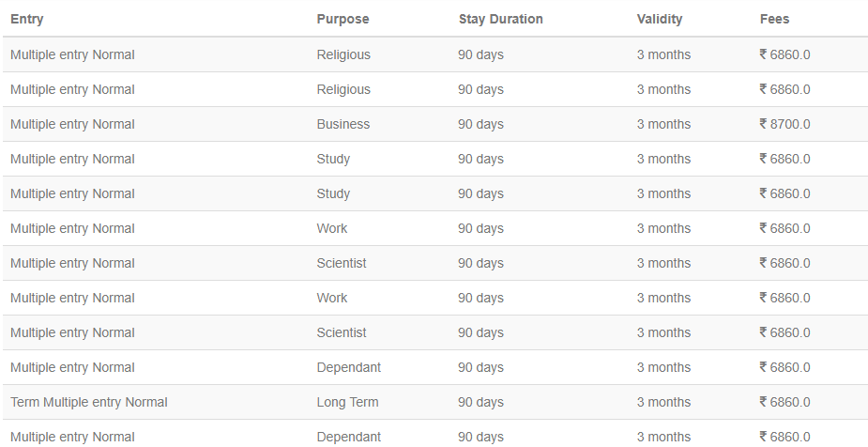Click 3 months validity in Long Term row

(x=663, y=402)
